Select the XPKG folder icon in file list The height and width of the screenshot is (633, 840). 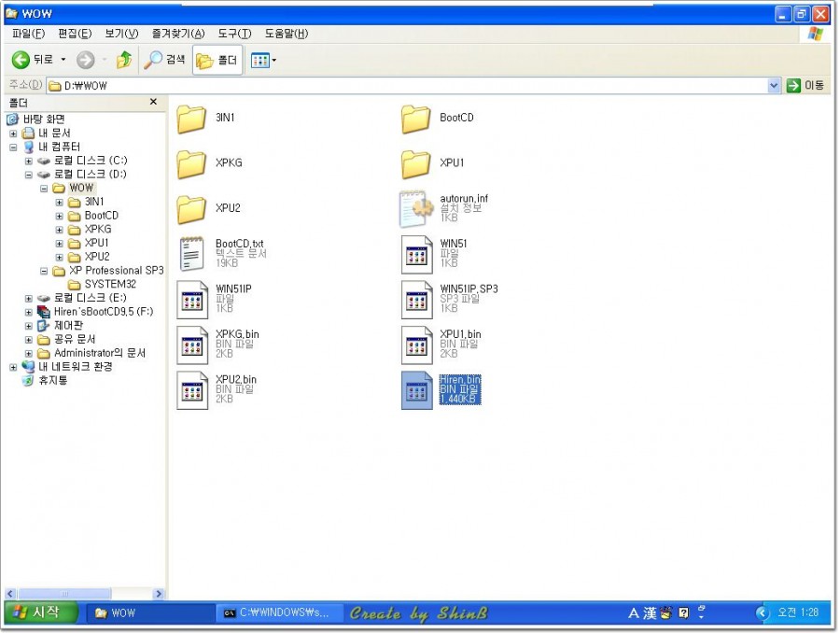(x=191, y=163)
